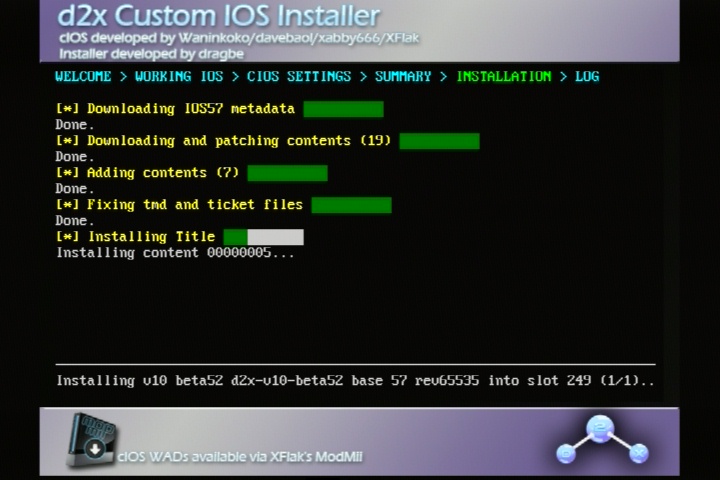The height and width of the screenshot is (480, 720).
Task: Click the 'd2x Custom IOS Installer' title
Action: 219,16
